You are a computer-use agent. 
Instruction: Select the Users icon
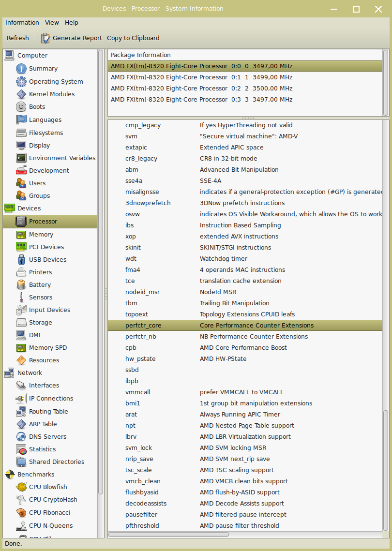pos(21,183)
